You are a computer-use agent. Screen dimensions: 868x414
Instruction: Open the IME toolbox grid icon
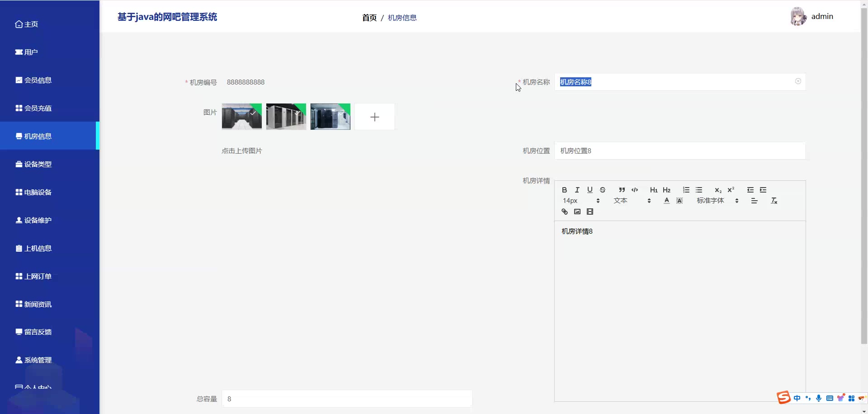(x=851, y=398)
